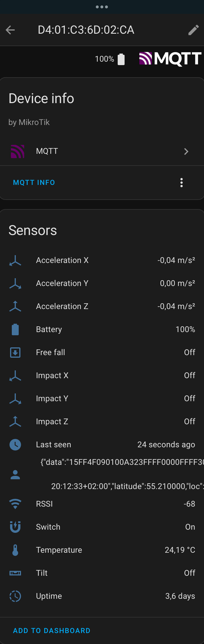Click the Acceleration X axis icon

(15, 260)
